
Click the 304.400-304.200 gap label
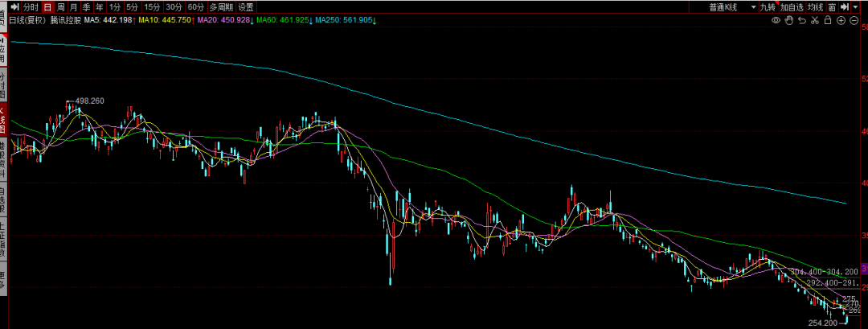(825, 272)
